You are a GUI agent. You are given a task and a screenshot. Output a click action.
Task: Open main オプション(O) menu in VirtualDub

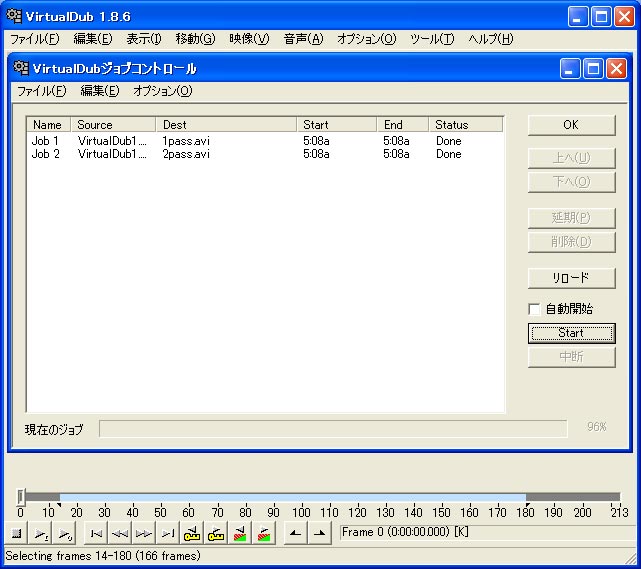pyautogui.click(x=367, y=39)
